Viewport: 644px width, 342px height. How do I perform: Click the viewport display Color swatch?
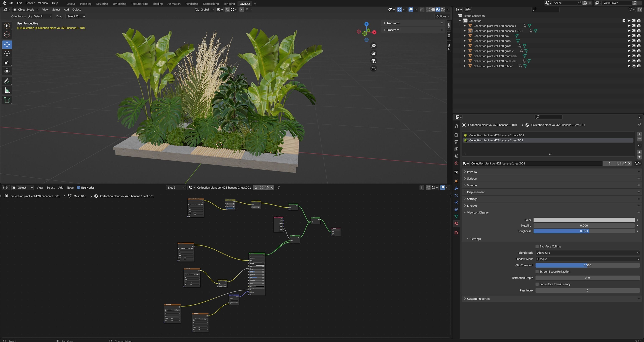click(584, 220)
